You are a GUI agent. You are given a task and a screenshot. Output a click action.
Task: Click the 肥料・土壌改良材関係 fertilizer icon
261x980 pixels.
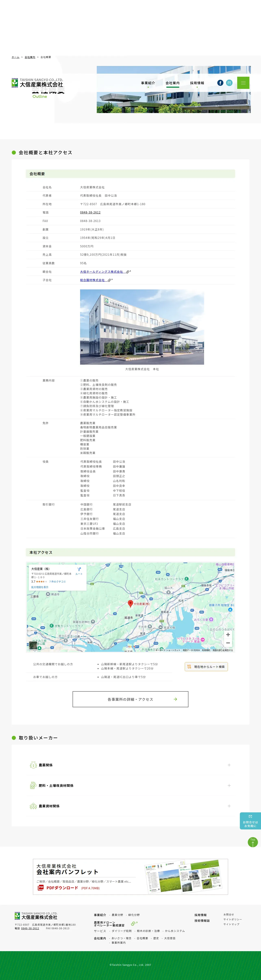tap(33, 786)
